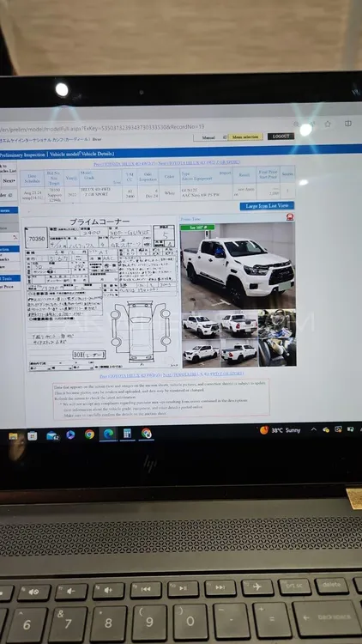Open the rear cargo-bed Hilux thumbnail, top row, second

[x=238, y=324]
